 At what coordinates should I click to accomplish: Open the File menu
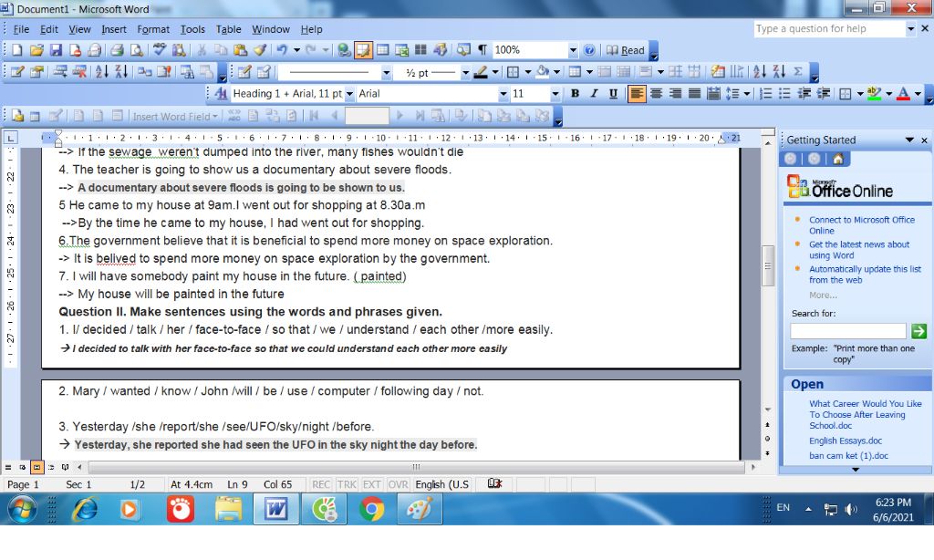point(21,29)
